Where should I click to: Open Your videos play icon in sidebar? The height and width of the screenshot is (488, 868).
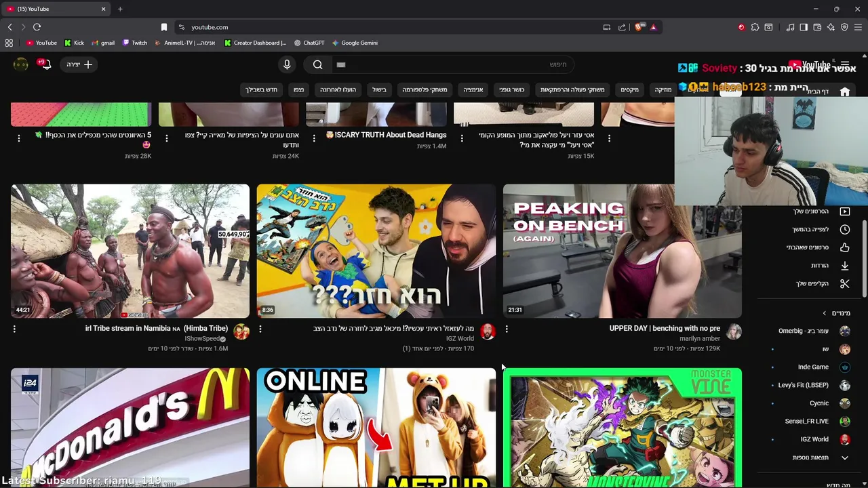(x=844, y=211)
